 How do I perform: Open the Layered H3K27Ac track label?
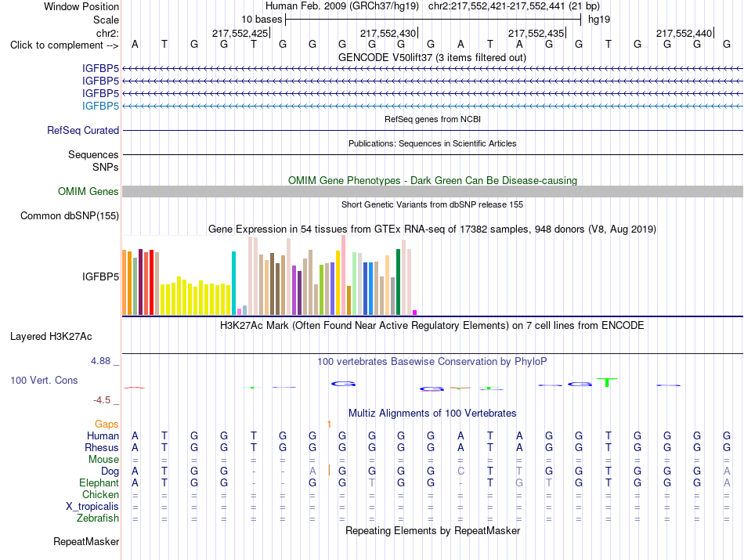pos(51,337)
